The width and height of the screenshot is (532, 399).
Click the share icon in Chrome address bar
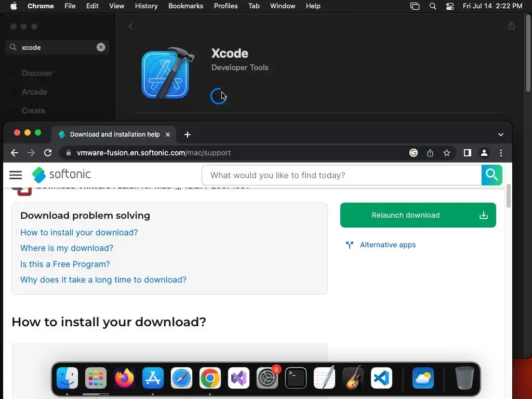pos(430,153)
